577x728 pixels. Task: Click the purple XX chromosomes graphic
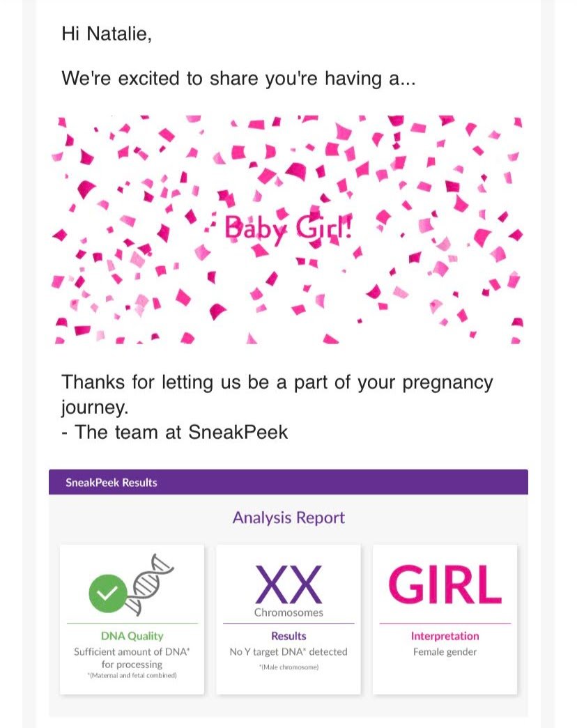pyautogui.click(x=288, y=584)
